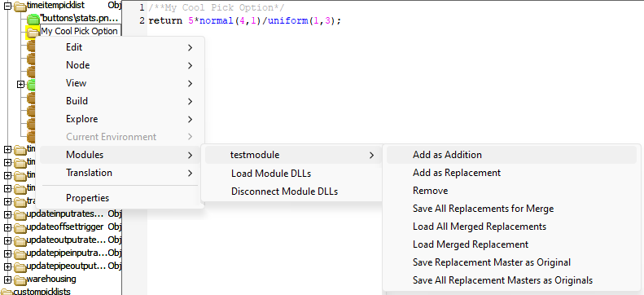Viewport: 644px width, 295px height.
Task: Expand the updateoutputrate tree node
Action: pos(7,240)
